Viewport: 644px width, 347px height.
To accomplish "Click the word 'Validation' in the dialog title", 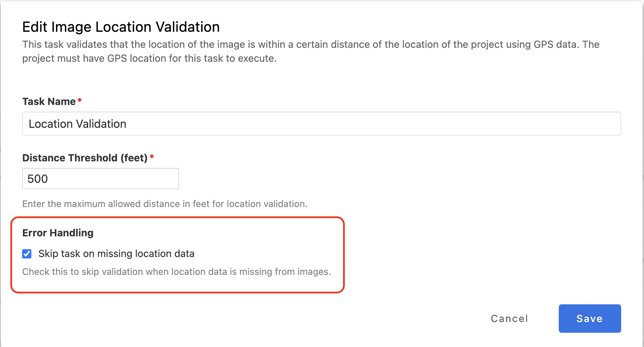I will pyautogui.click(x=188, y=27).
